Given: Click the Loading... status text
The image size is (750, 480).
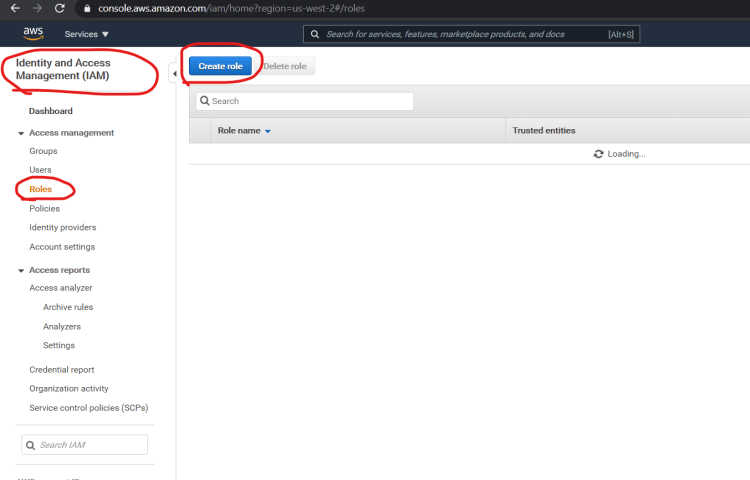Looking at the screenshot, I should coord(626,154).
